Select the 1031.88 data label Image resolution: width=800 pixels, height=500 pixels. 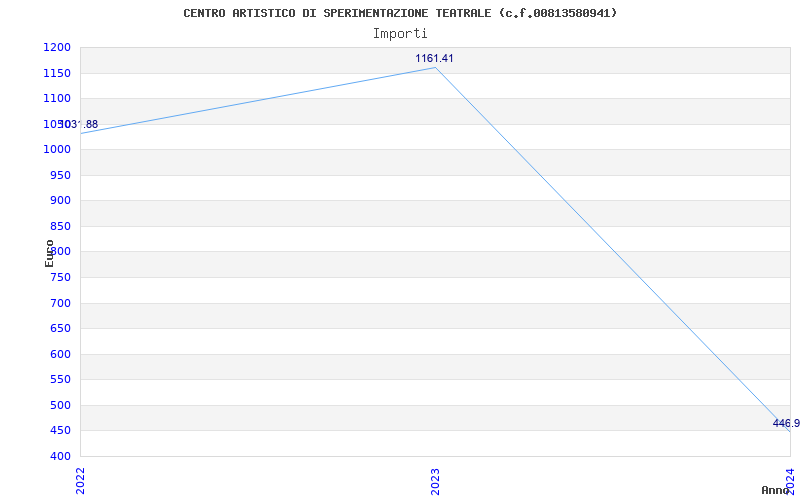[x=78, y=124]
